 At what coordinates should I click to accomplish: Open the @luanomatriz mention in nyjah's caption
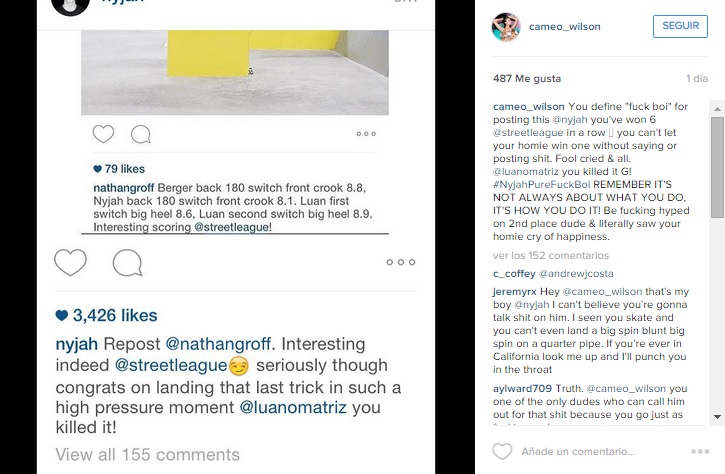[296, 407]
